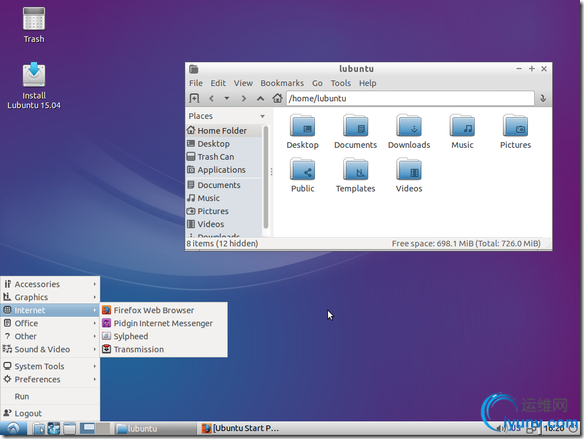Activate the lubuntu taskbar window button
584x439 pixels.
pyautogui.click(x=155, y=429)
